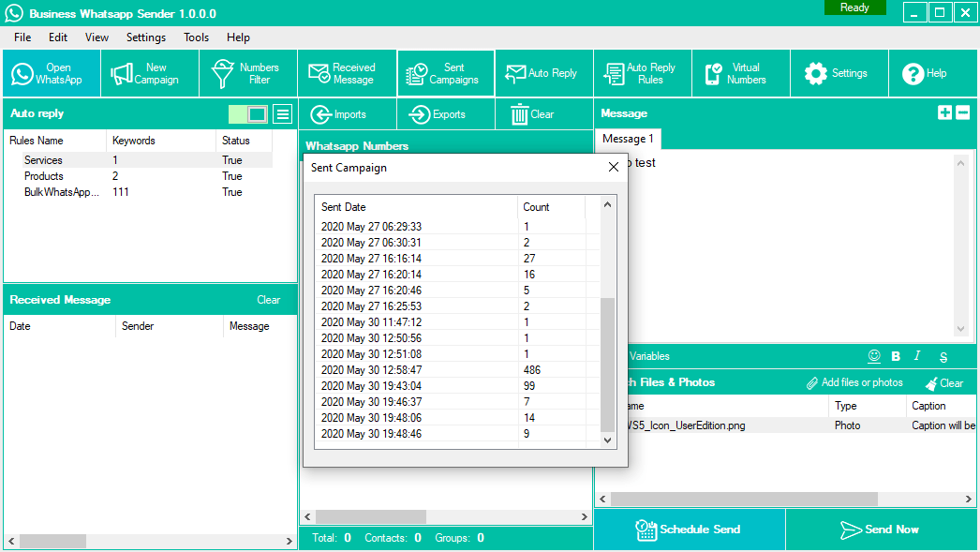980x552 pixels.
Task: Toggle italic text formatting
Action: [x=918, y=356]
